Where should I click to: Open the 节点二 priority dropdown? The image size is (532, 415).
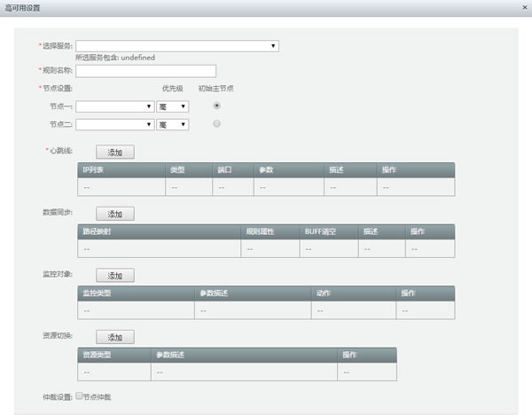tap(172, 125)
